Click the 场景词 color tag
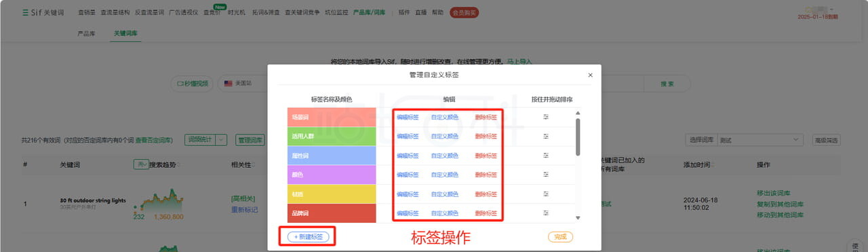The width and height of the screenshot is (868, 252). click(332, 117)
